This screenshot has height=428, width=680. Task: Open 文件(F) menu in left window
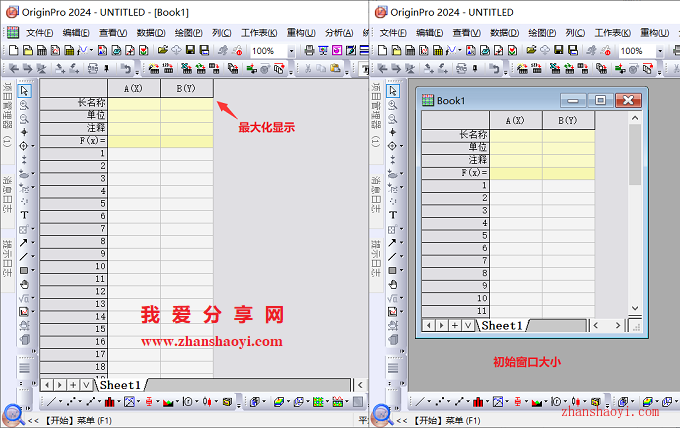point(39,33)
